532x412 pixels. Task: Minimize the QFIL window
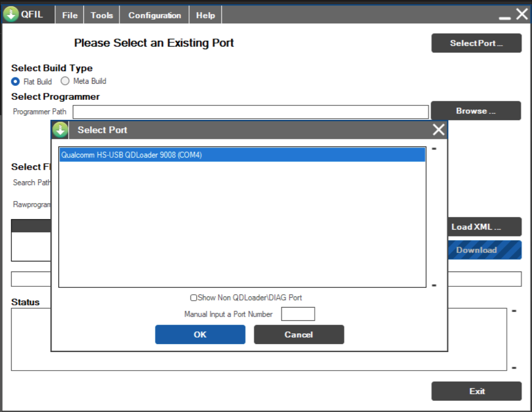[x=504, y=17]
